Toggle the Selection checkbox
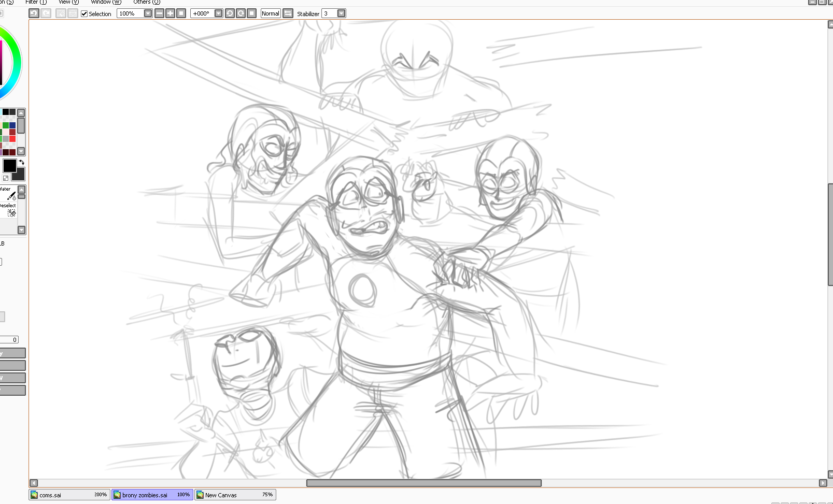The width and height of the screenshot is (833, 504). pos(84,14)
